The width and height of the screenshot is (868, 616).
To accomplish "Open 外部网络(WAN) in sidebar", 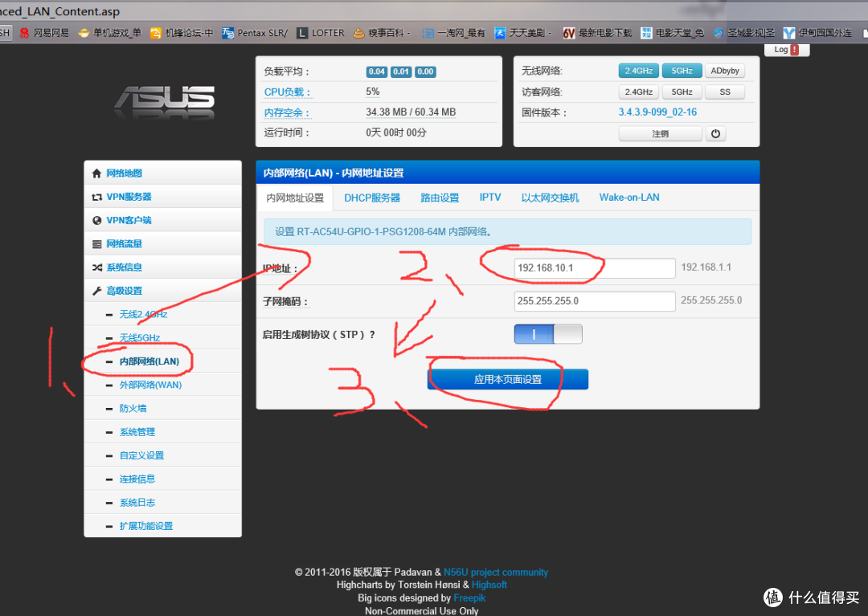I will coord(150,385).
